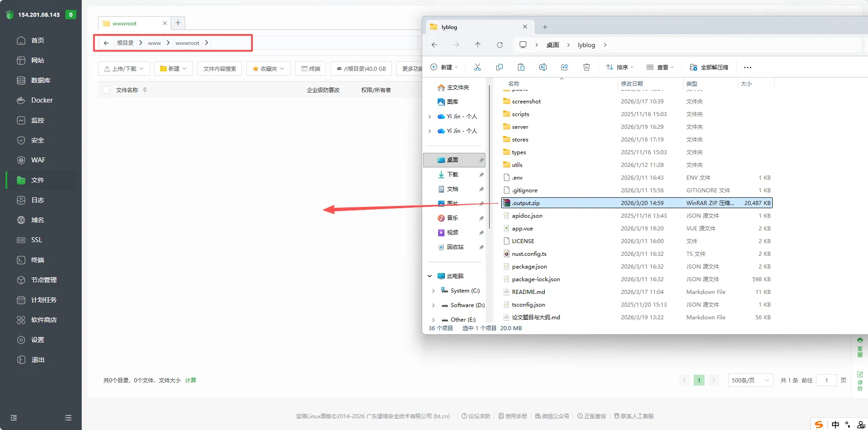Expand the System (C:) drive tree
This screenshot has height=430, width=868.
coord(433,291)
